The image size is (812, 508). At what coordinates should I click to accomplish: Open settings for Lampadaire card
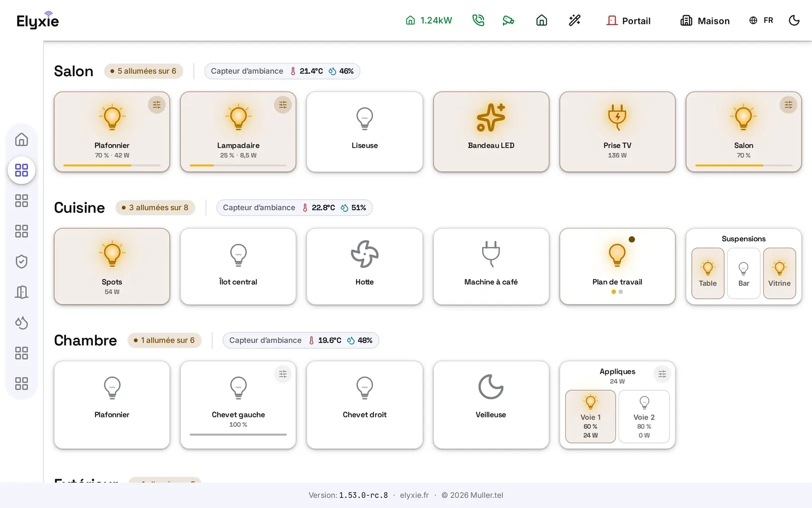click(x=283, y=105)
